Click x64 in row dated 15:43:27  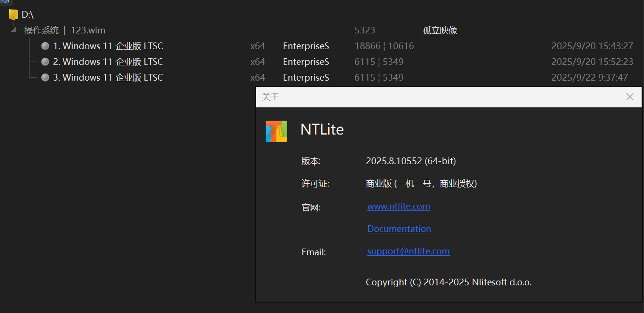click(x=258, y=46)
